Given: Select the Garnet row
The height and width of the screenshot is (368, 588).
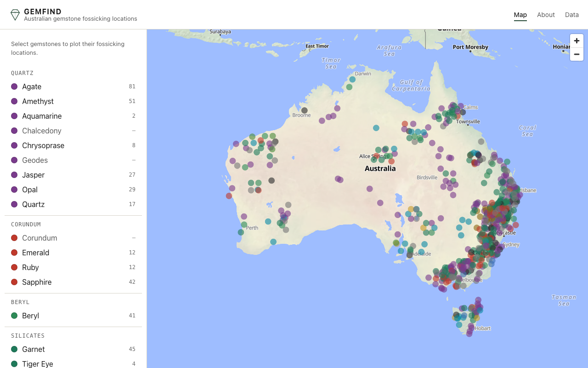Looking at the screenshot, I should tap(73, 349).
